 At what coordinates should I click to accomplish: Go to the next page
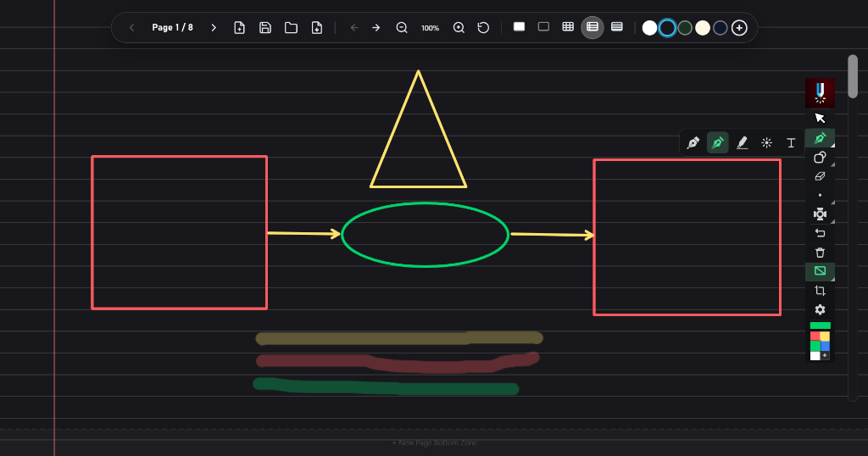[214, 28]
